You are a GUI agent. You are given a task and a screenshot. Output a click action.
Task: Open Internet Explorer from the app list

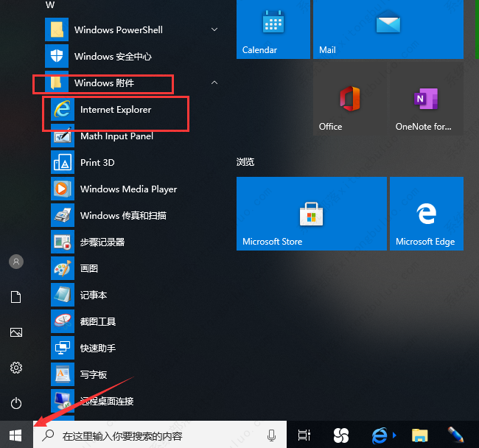coord(115,110)
